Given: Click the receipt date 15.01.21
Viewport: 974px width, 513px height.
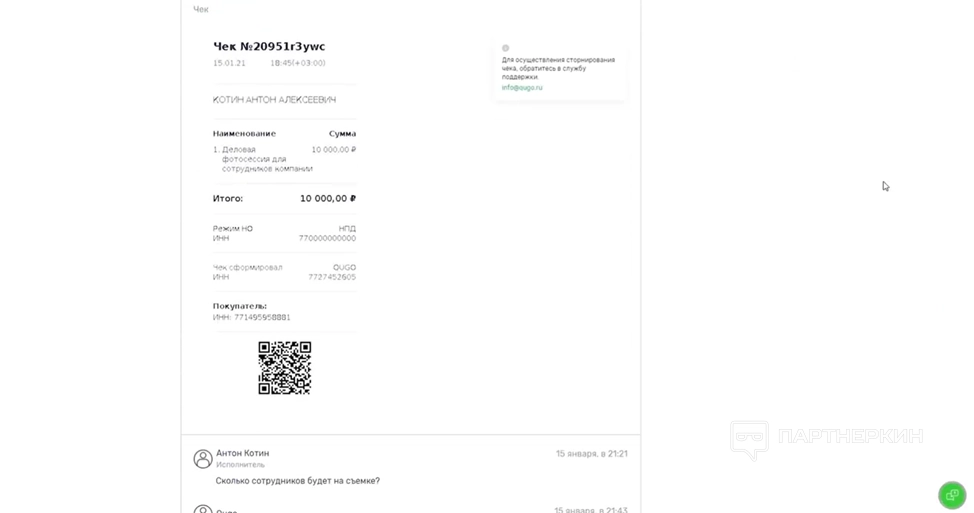Looking at the screenshot, I should click(229, 63).
